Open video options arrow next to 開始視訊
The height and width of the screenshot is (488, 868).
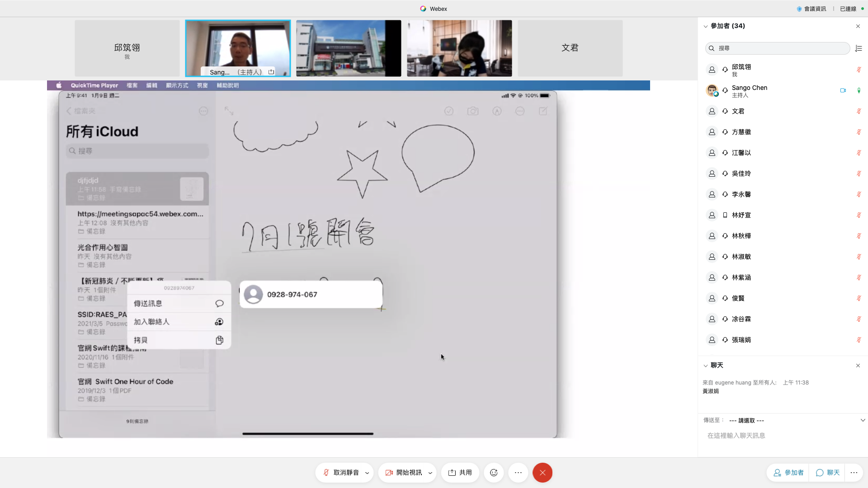point(430,473)
